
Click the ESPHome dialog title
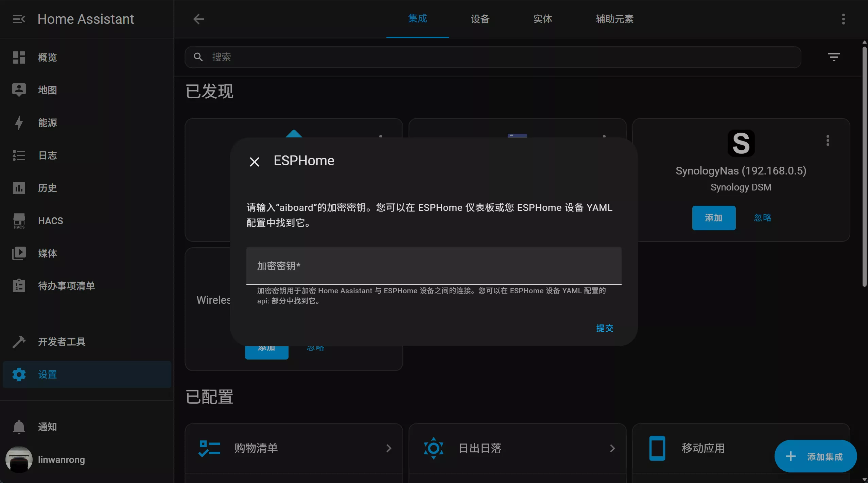(304, 161)
